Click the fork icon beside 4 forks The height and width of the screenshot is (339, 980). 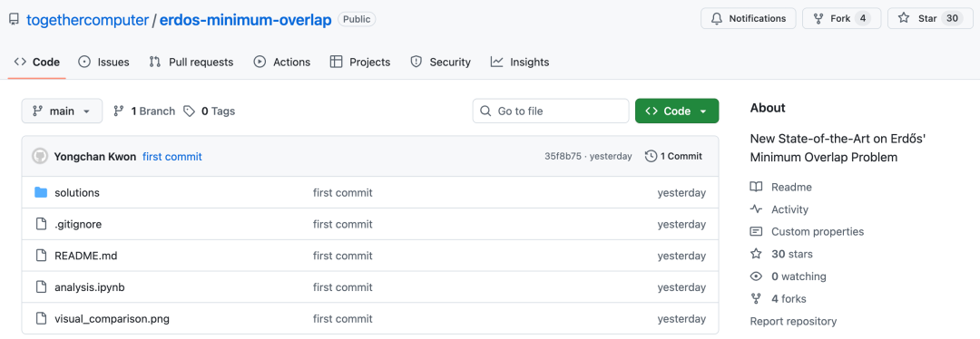(756, 298)
